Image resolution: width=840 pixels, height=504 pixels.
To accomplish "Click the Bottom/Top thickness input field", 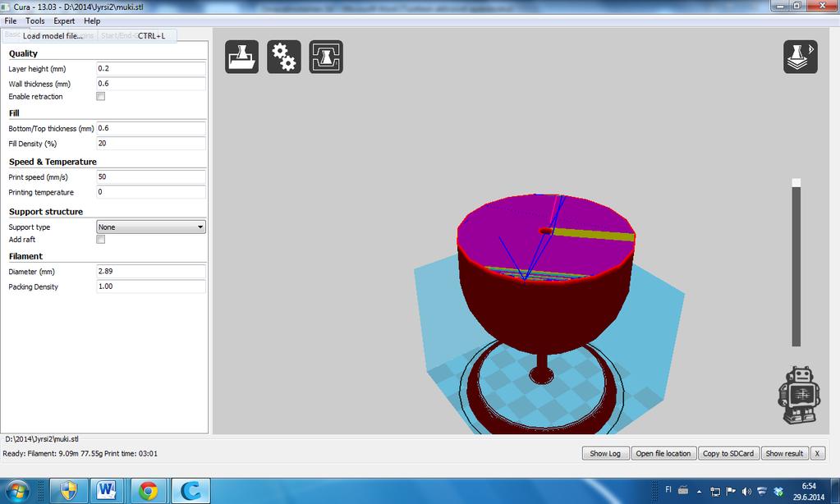I will pos(151,129).
